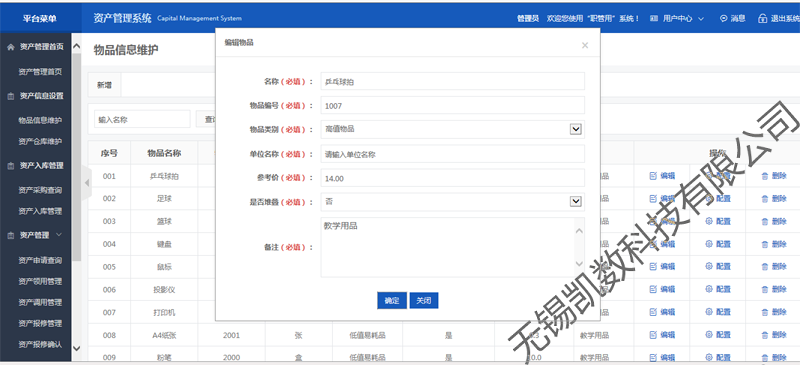Focus the 参考价 field with 14.00

tap(453, 178)
